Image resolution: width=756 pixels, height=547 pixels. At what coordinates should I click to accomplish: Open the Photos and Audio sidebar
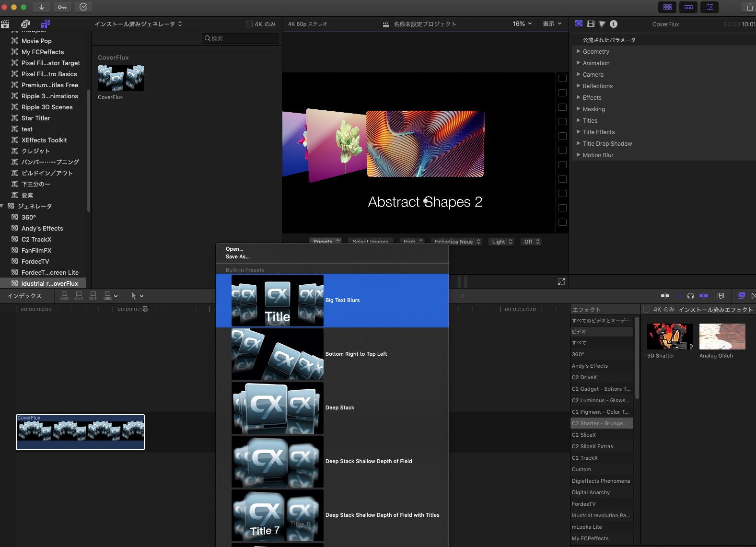click(x=25, y=24)
